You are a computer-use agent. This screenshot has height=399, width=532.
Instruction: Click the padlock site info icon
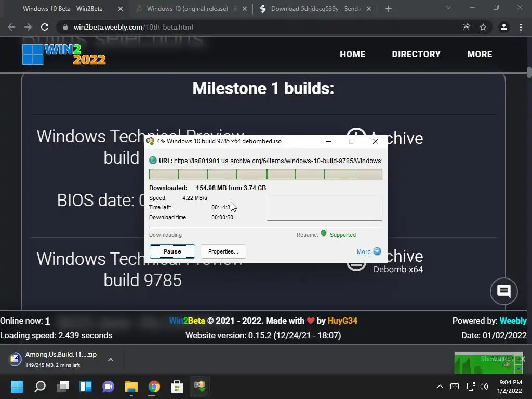[65, 27]
